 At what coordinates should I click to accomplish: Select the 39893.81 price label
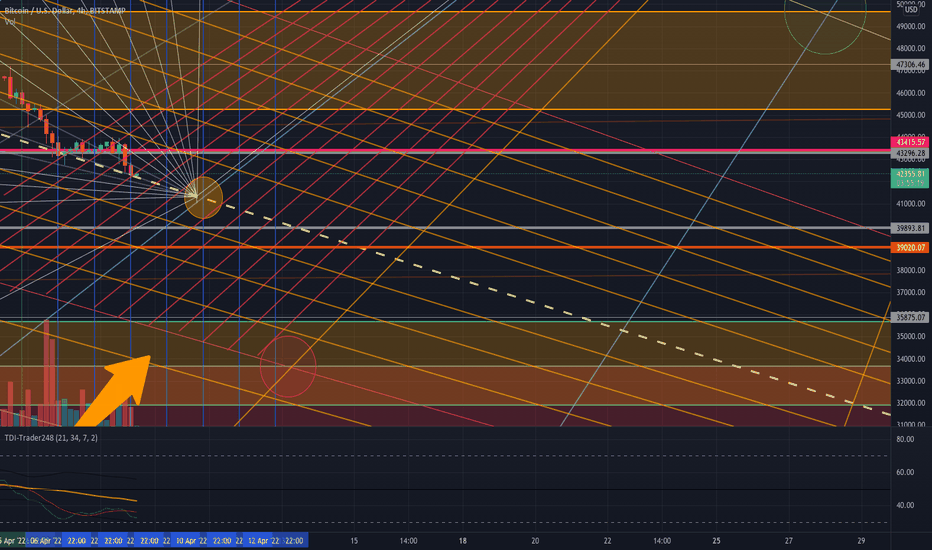910,228
